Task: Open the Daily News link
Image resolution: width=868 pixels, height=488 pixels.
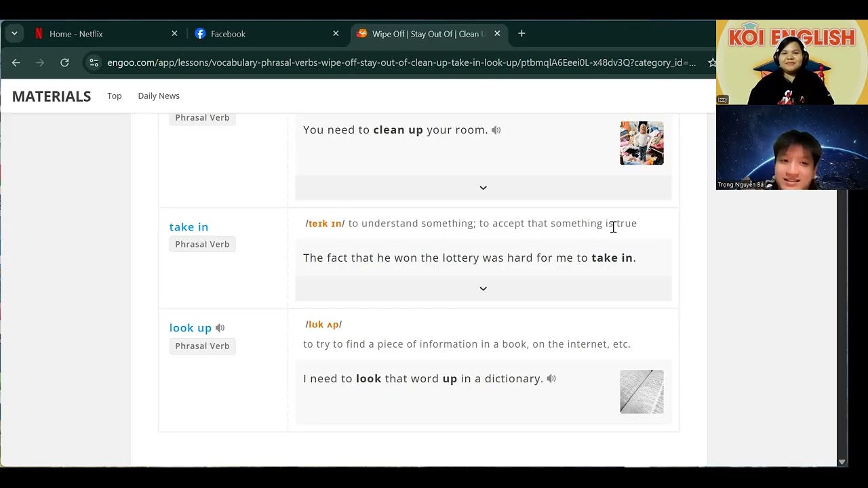Action: [159, 96]
